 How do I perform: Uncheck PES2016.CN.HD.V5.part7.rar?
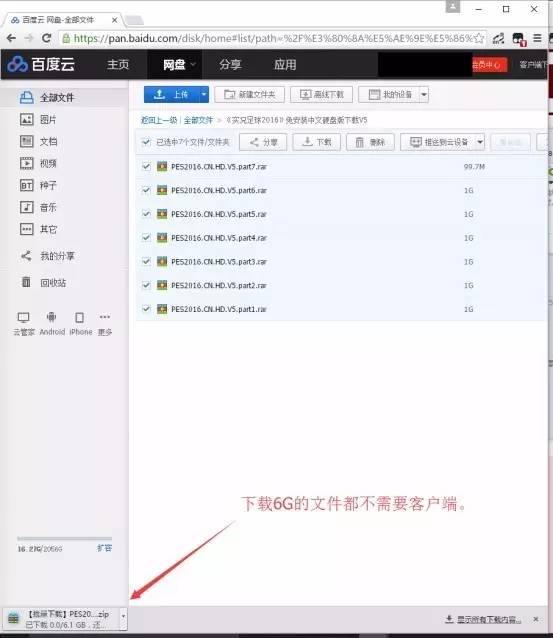(146, 166)
